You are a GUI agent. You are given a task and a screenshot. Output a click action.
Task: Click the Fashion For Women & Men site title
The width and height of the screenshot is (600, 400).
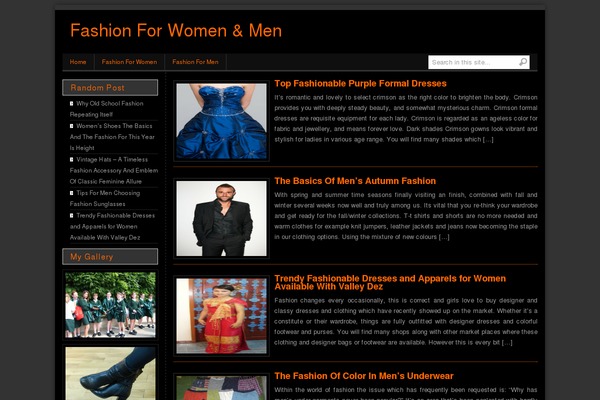click(x=176, y=31)
